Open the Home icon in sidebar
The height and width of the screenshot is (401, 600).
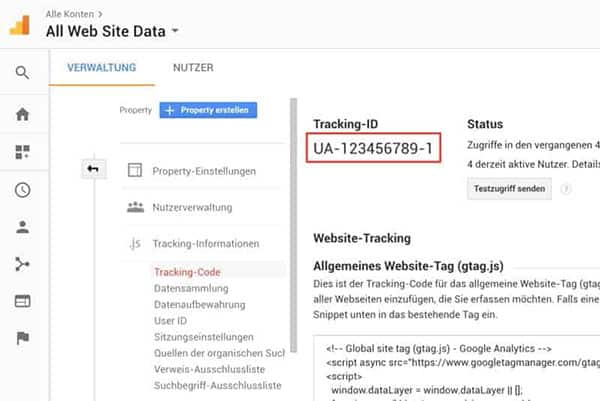coord(22,113)
